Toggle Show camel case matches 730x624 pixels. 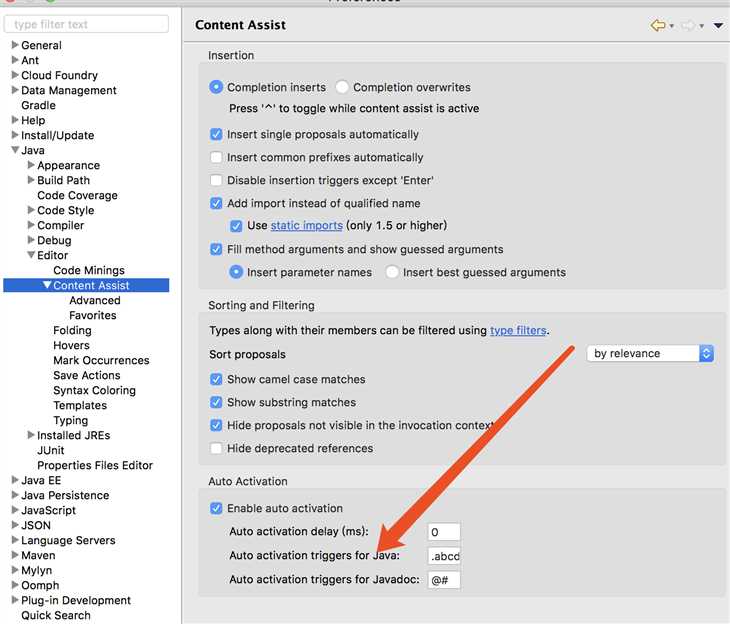coord(216,379)
